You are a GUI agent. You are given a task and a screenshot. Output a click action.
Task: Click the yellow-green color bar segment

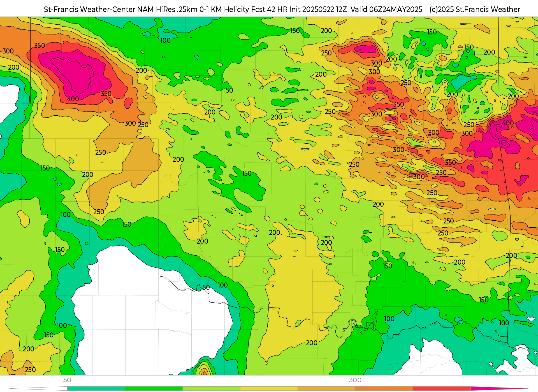211,389
